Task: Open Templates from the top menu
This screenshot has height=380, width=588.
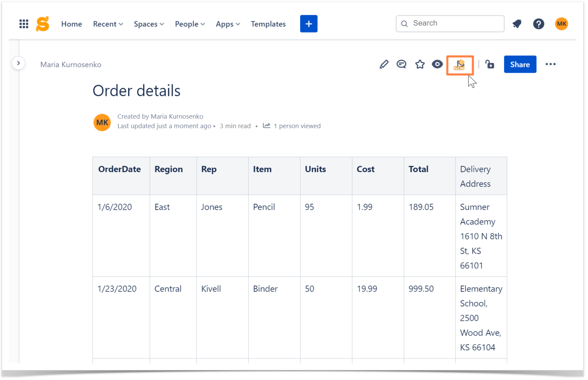Action: (x=268, y=24)
